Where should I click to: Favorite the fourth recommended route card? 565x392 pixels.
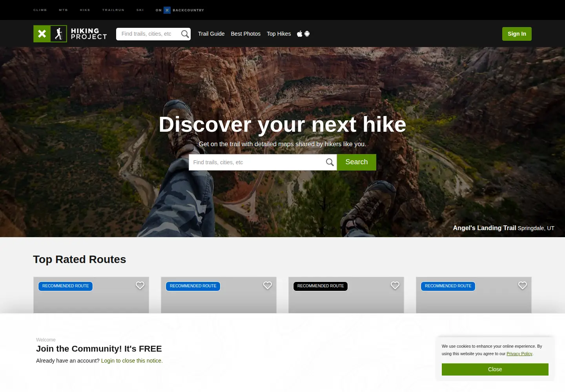click(523, 285)
